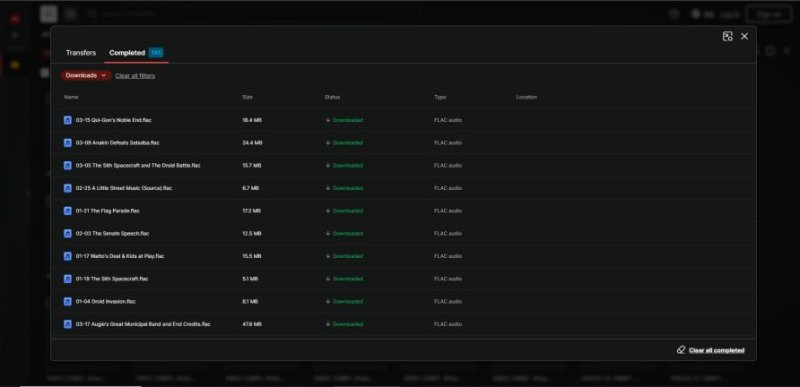
Task: Close the transfers dialog with the X
Action: pyautogui.click(x=744, y=36)
